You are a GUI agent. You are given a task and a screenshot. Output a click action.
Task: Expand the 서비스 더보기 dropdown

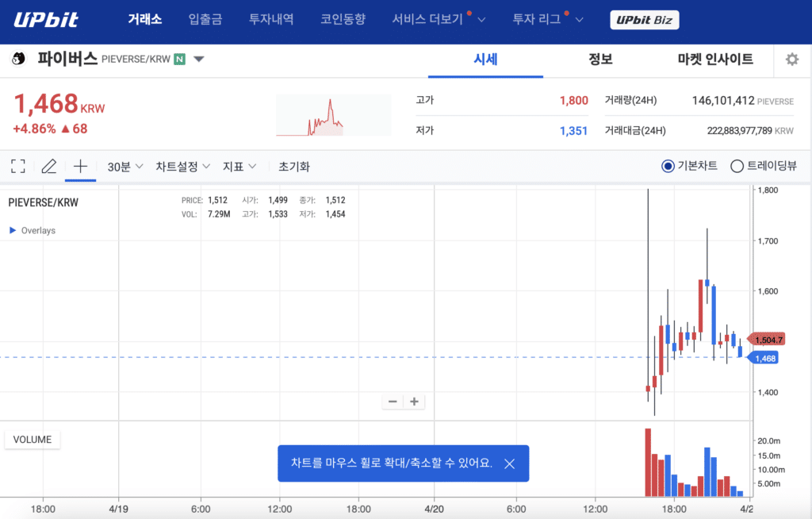(438, 20)
